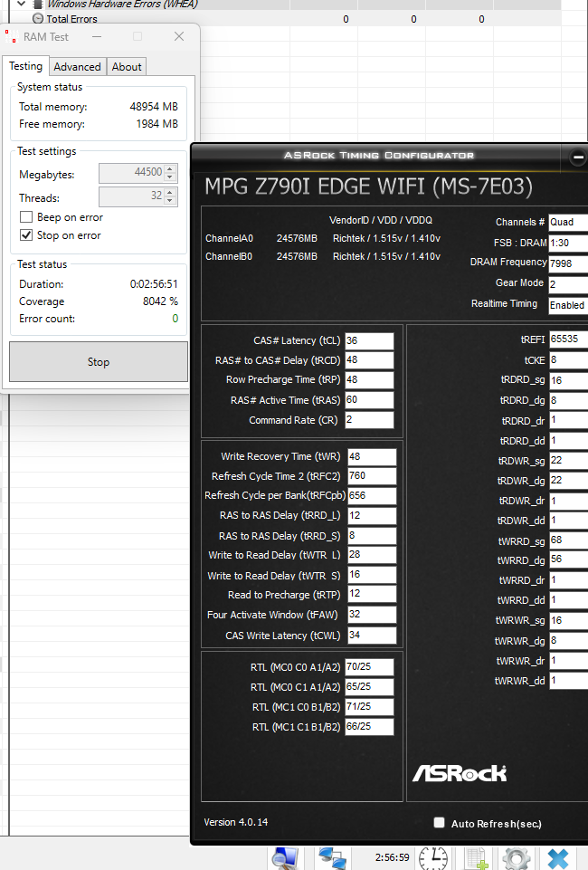The height and width of the screenshot is (870, 588).
Task: Open the Advanced tab in RAM Test
Action: pyautogui.click(x=77, y=67)
